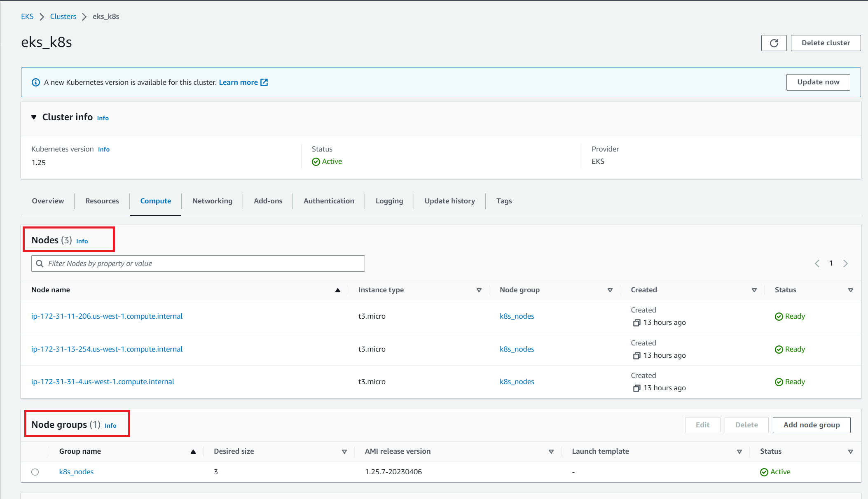The height and width of the screenshot is (499, 868).
Task: Open node ip-172-31-31-4.us-west-1.compute.internal
Action: tap(102, 381)
